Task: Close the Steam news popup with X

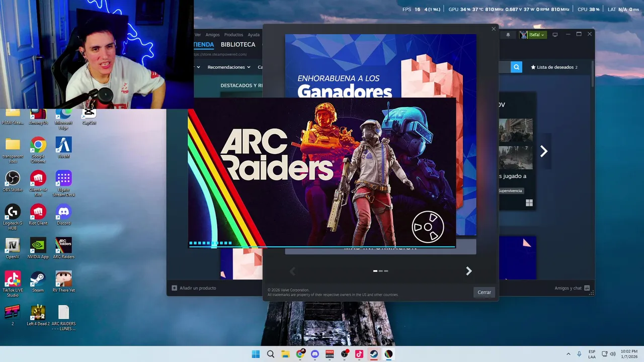Action: pos(494,29)
